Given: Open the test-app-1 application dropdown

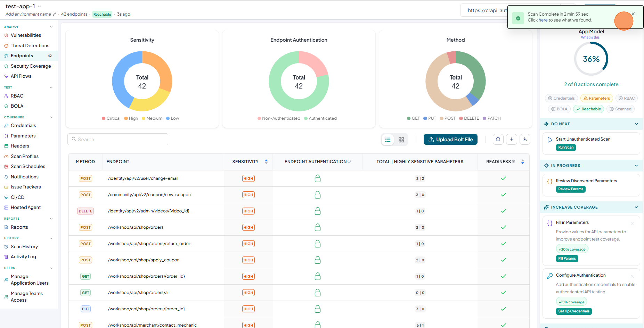Looking at the screenshot, I should [x=40, y=6].
